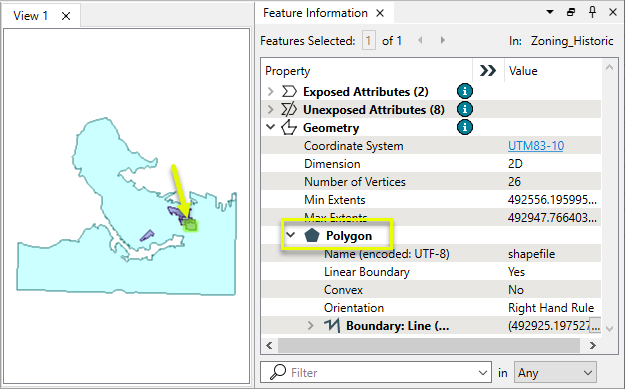The height and width of the screenshot is (389, 625).
Task: Expand the Unexposed Attributes section
Action: (271, 110)
